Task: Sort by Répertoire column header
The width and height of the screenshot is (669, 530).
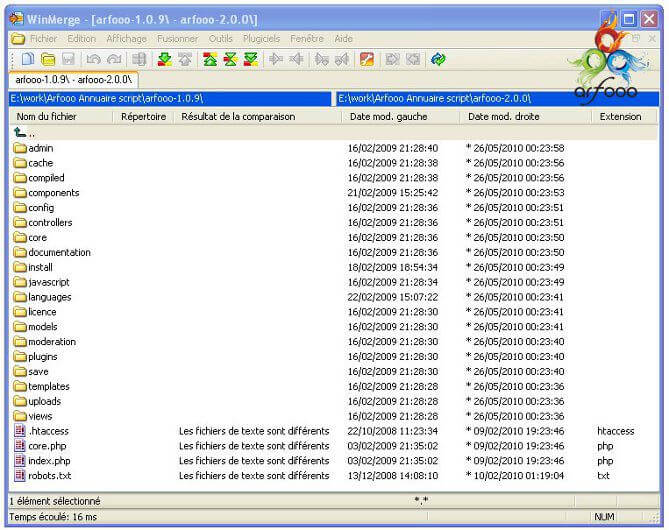Action: click(x=143, y=116)
